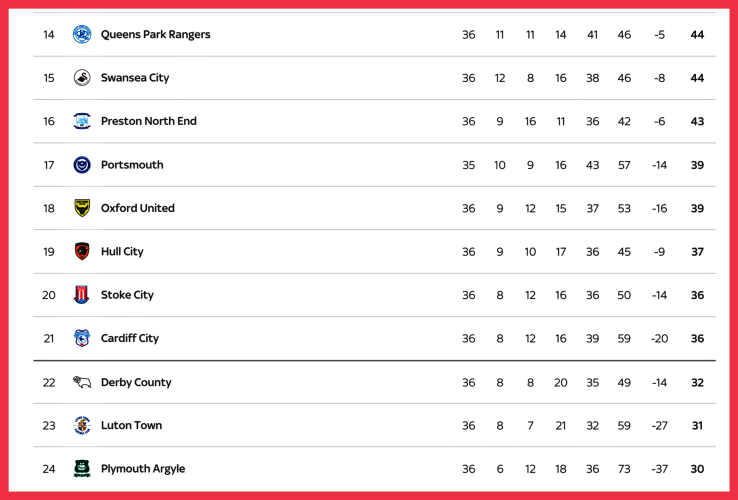Select the Preston North End team name

pos(148,121)
